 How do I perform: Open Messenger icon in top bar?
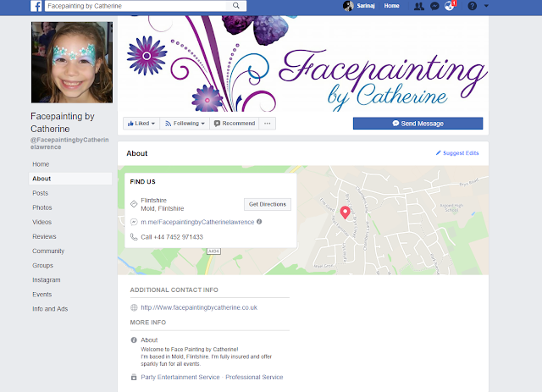(x=434, y=6)
